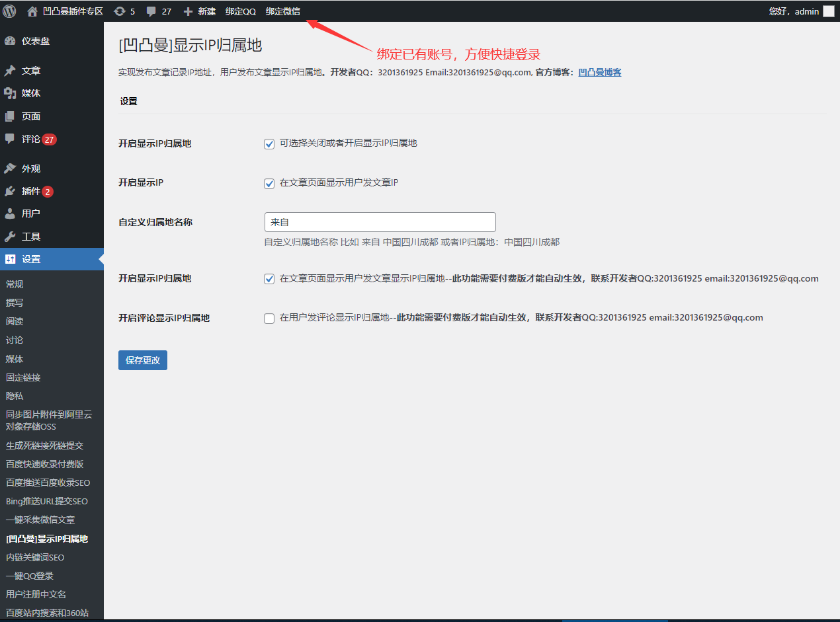Open the 新建 menu in the admin bar
Screen dimensions: 840x622
coord(199,11)
